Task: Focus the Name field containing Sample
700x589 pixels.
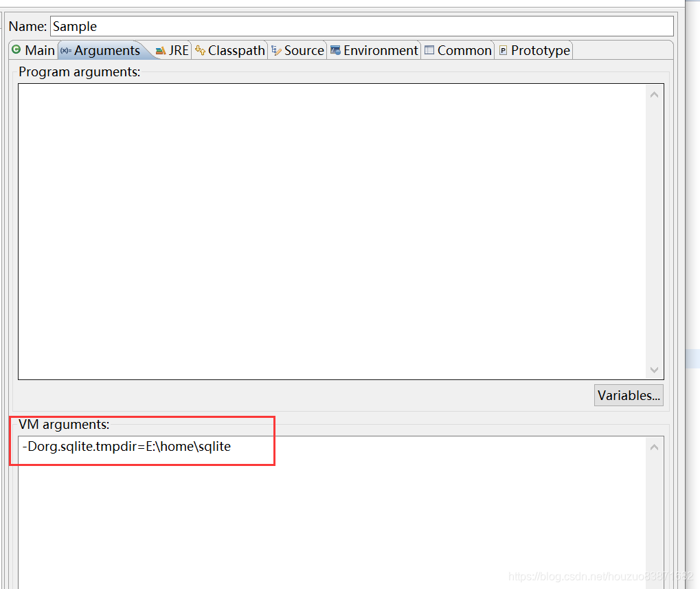Action: [x=361, y=26]
